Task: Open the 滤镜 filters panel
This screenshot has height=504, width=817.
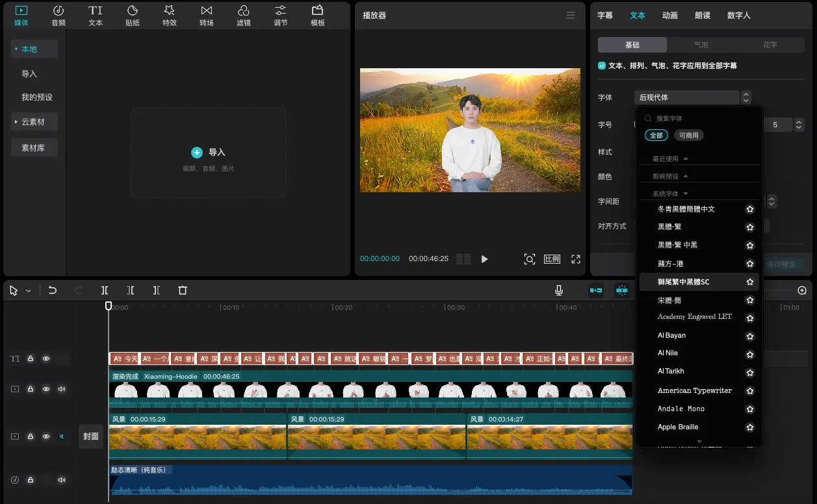Action: [244, 16]
